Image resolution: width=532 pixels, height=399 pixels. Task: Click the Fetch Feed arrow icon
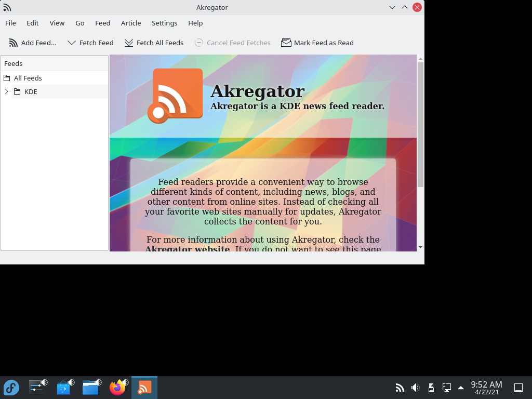71,43
